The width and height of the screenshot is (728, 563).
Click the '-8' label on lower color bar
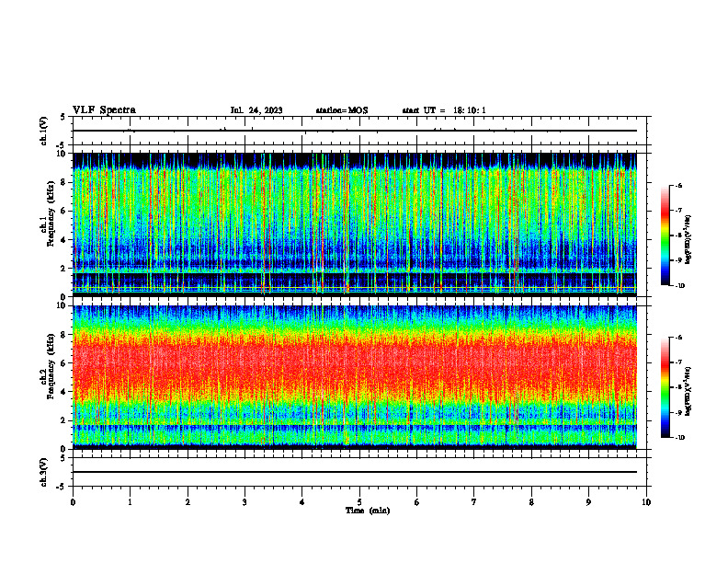click(678, 387)
